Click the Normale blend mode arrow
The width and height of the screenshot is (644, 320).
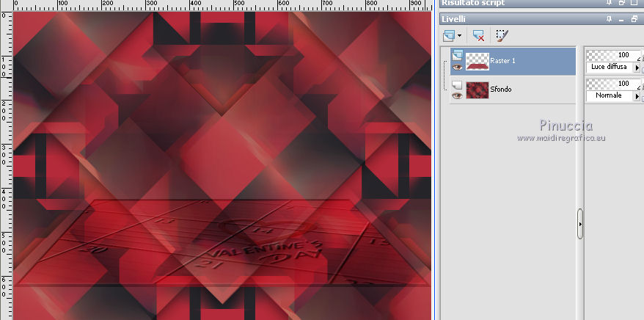pyautogui.click(x=637, y=96)
